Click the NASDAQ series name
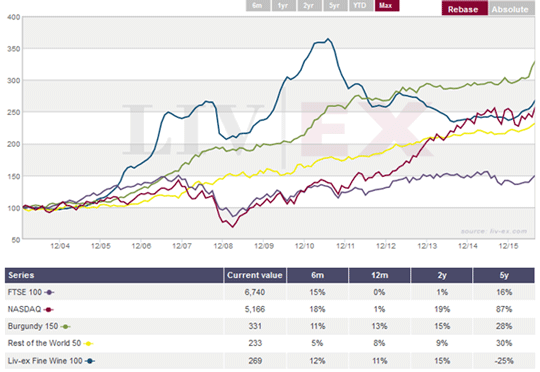Screen dimensions: 540x372 tap(24, 309)
